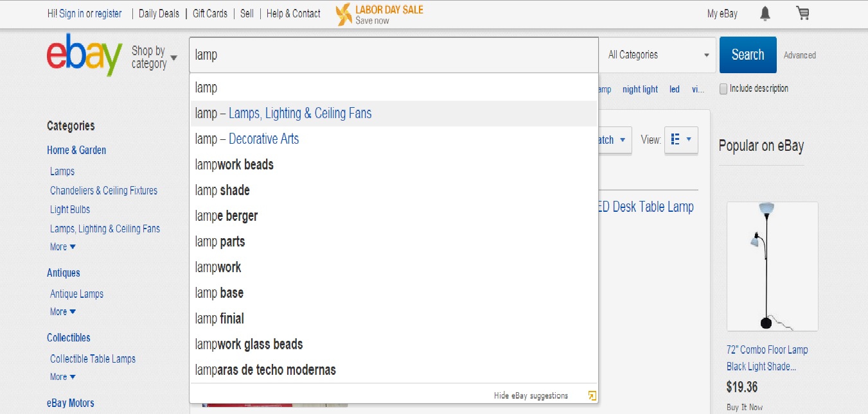Image resolution: width=868 pixels, height=414 pixels.
Task: Select the lamp shade suggestion
Action: 222,190
